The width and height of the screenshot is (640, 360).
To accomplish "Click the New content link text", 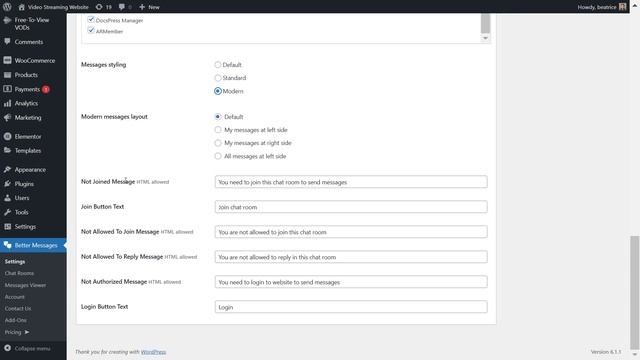I will pos(154,7).
